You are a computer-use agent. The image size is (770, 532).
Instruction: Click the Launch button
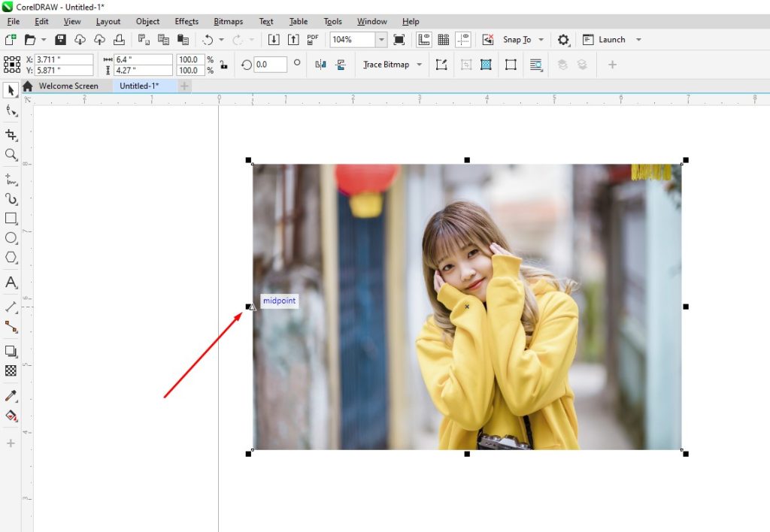(611, 40)
